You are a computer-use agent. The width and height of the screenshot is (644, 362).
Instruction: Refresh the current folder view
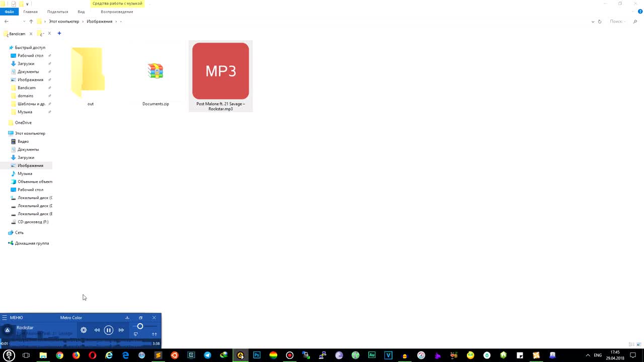(x=600, y=22)
